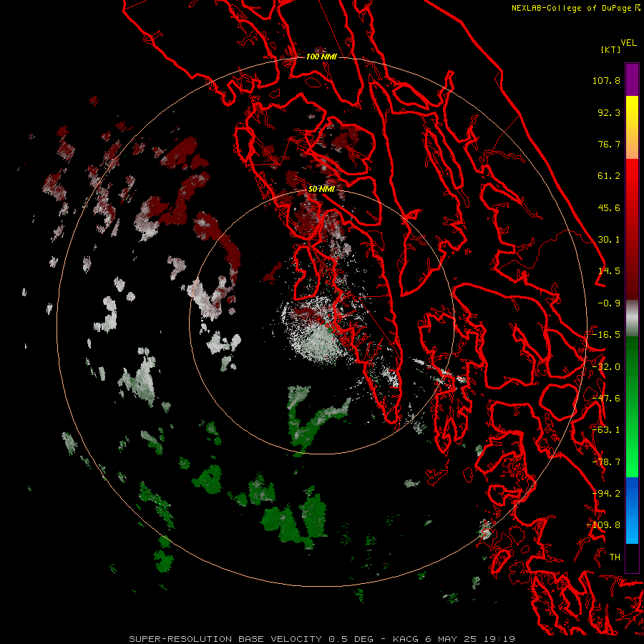
Task: Click the VEL legend title
Action: click(x=628, y=43)
